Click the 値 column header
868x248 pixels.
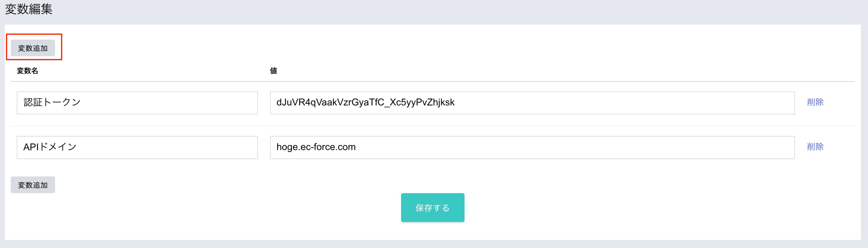click(x=273, y=71)
